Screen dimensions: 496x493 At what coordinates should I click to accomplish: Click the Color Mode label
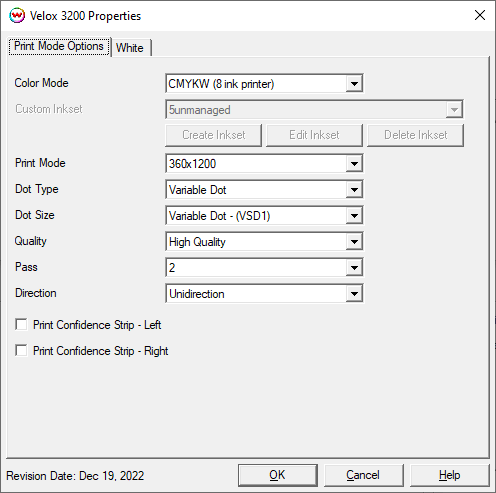point(41,83)
